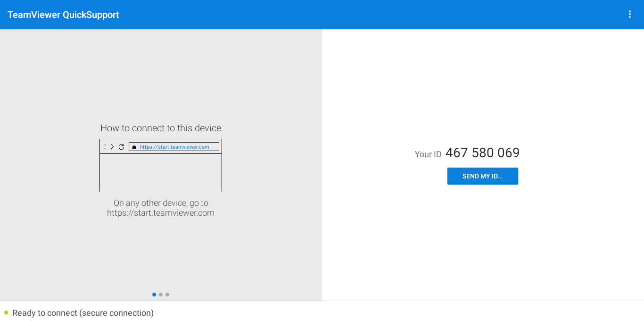Click the URL in the illustration's address bar

click(174, 147)
